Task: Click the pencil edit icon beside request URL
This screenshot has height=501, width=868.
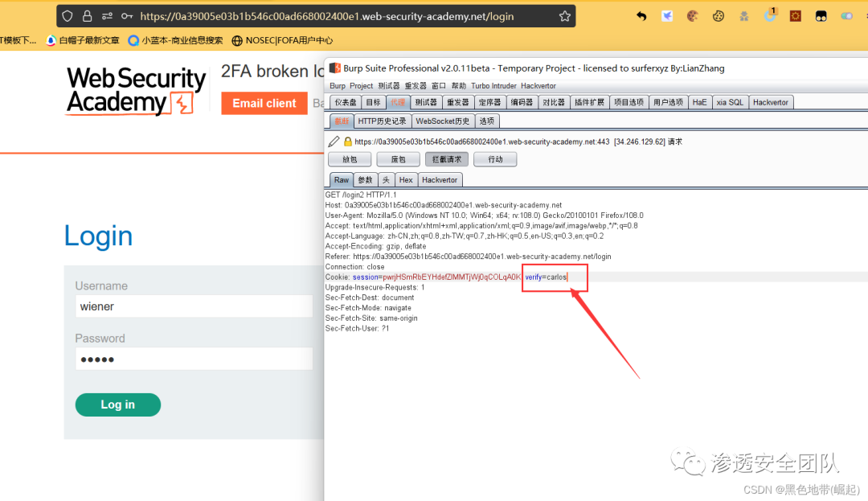Action: pos(334,142)
